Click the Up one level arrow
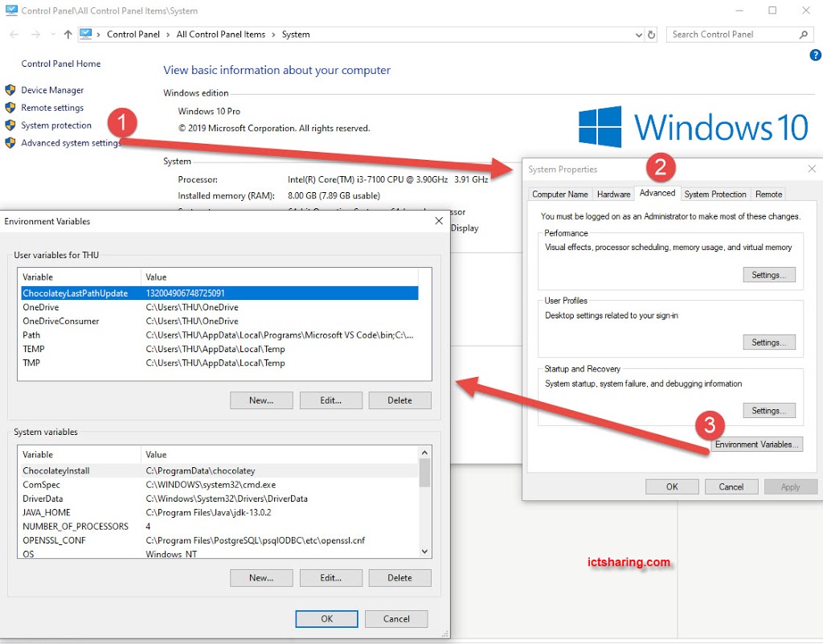 [68, 35]
